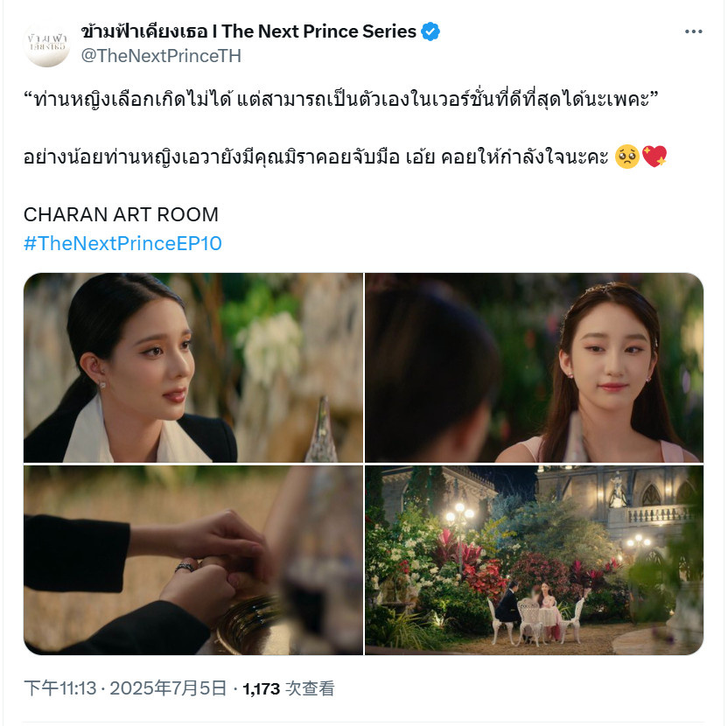The height and width of the screenshot is (726, 728).
Task: View the woman in black blazer photo
Action: coord(193,367)
